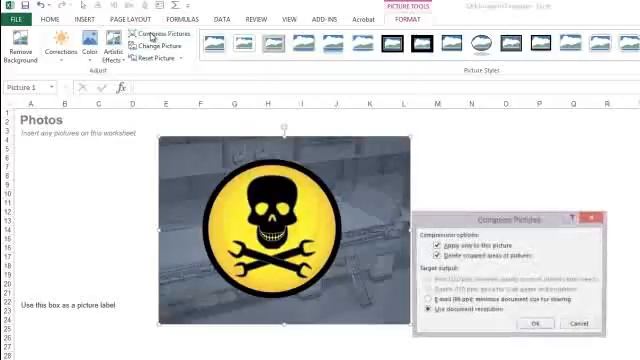This screenshot has height=360, width=640.
Task: Click the Excel logo icon in the title bar
Action: pyautogui.click(x=9, y=5)
